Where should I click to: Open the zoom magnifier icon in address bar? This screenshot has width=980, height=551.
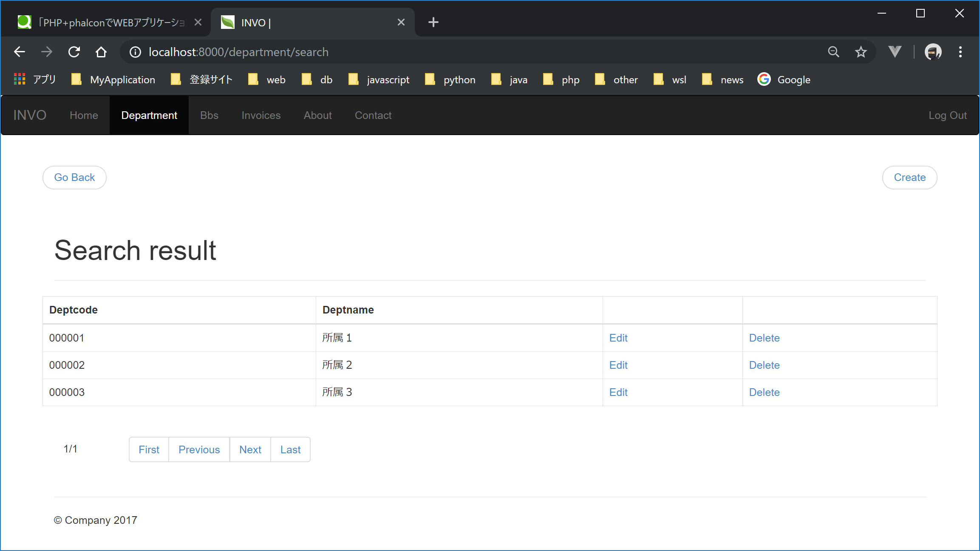[x=833, y=52]
